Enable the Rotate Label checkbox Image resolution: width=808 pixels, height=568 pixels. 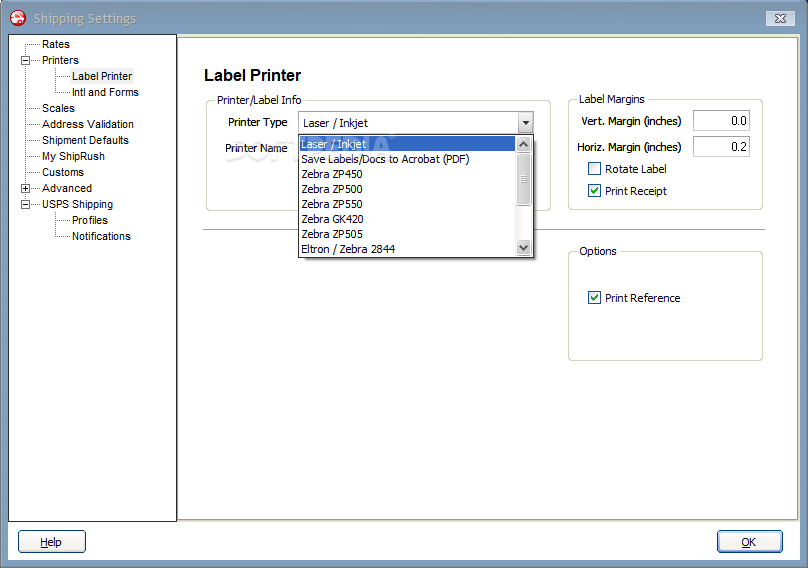pyautogui.click(x=594, y=169)
